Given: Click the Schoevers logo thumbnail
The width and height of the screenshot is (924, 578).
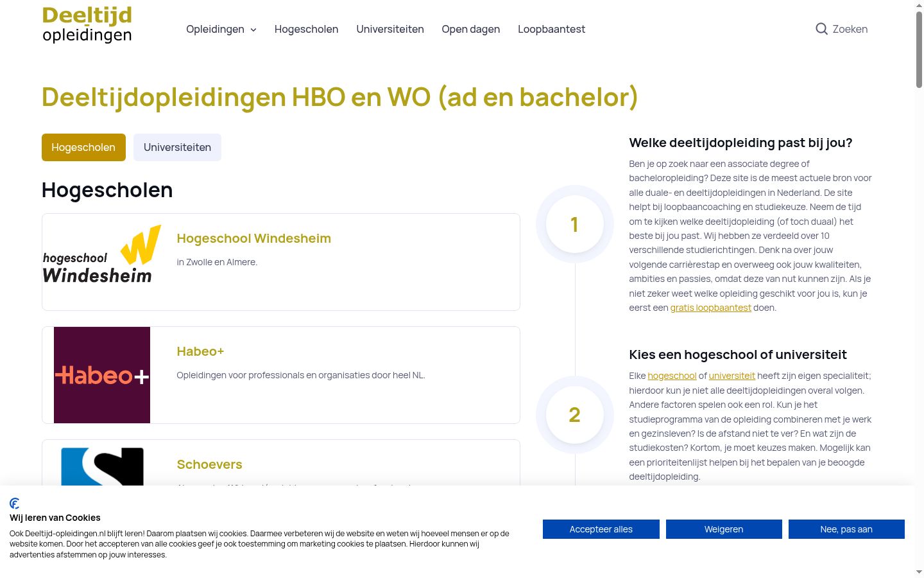Looking at the screenshot, I should coord(102,466).
